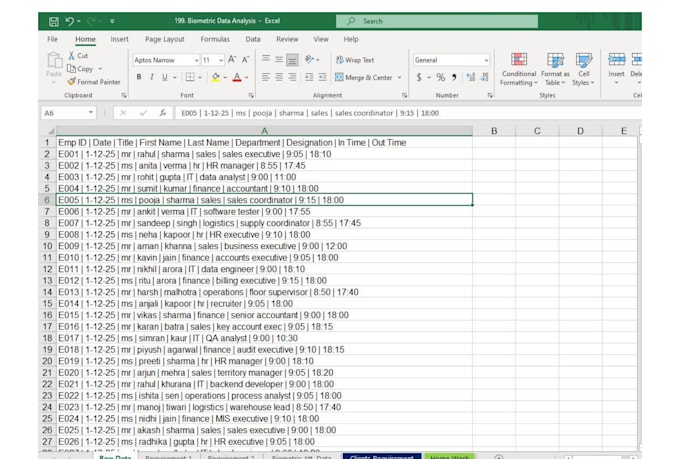Toggle Italic formatting

tap(152, 77)
